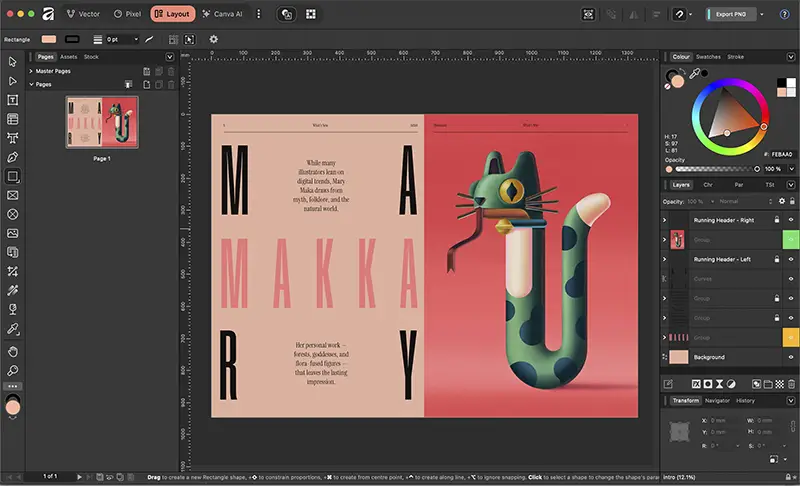The image size is (800, 486).
Task: Select the Picture Frame Ellipse tool
Action: [13, 214]
